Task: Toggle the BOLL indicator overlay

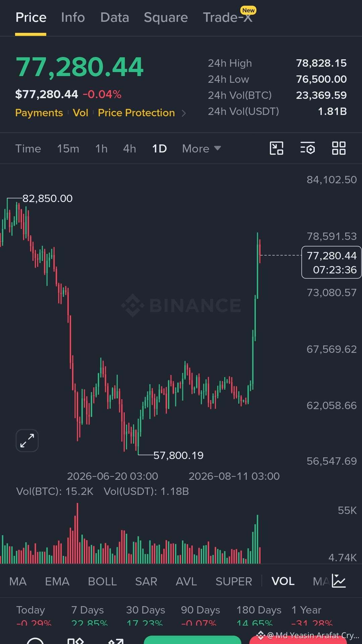Action: [x=102, y=581]
